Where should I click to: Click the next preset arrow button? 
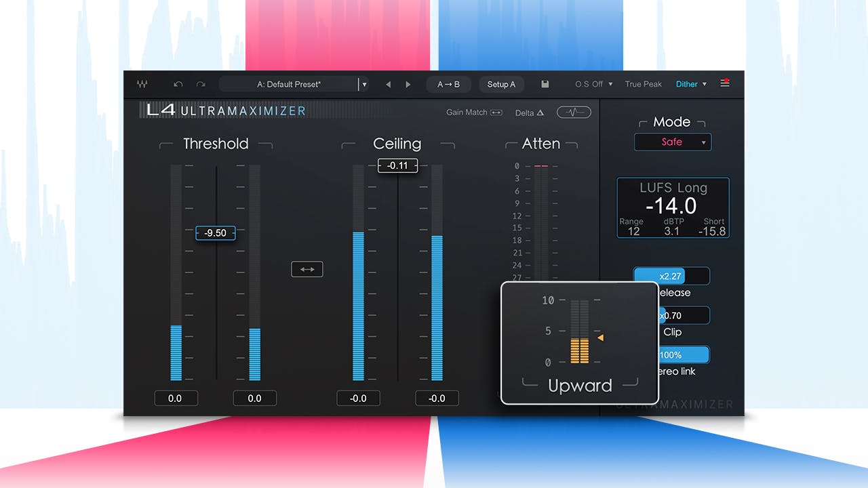[408, 84]
